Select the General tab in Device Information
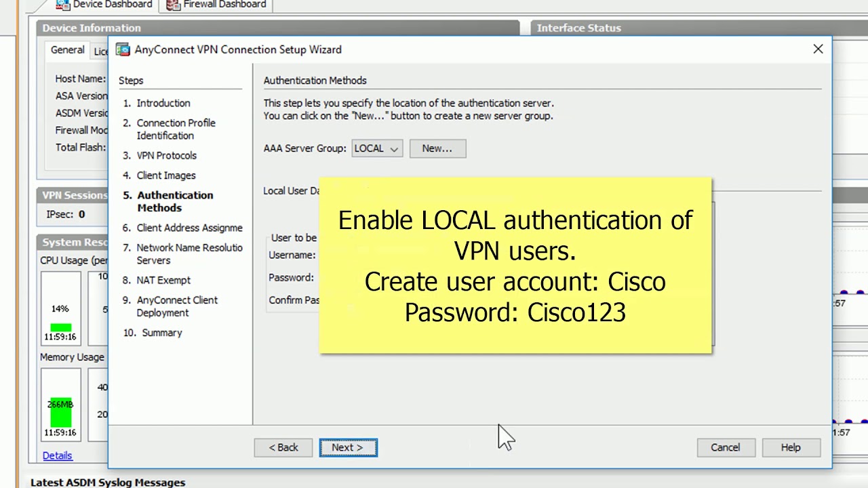This screenshot has width=868, height=488. (68, 50)
